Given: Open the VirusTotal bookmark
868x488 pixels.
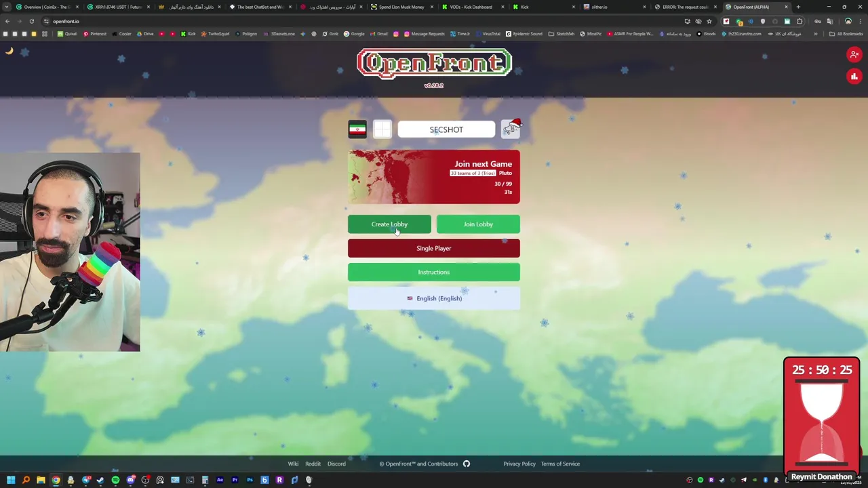Looking at the screenshot, I should 488,34.
